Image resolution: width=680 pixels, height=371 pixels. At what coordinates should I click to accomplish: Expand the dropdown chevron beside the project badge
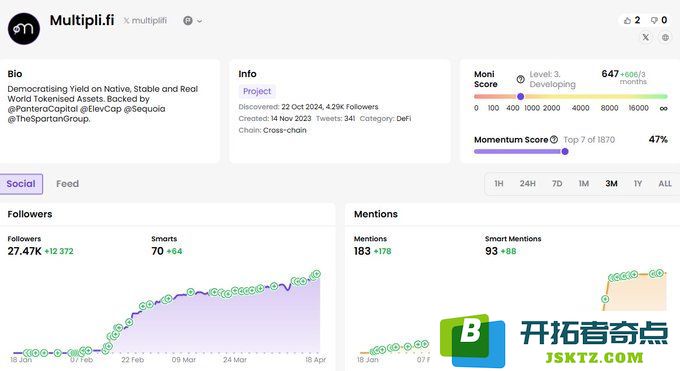pos(199,21)
